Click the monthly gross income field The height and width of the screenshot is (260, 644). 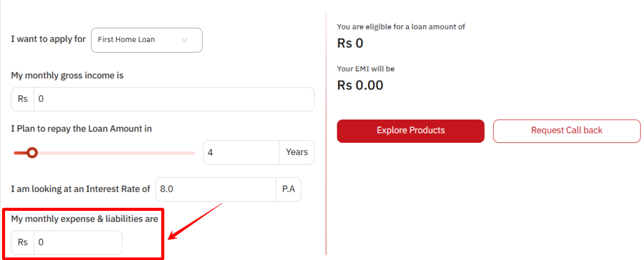click(x=173, y=99)
